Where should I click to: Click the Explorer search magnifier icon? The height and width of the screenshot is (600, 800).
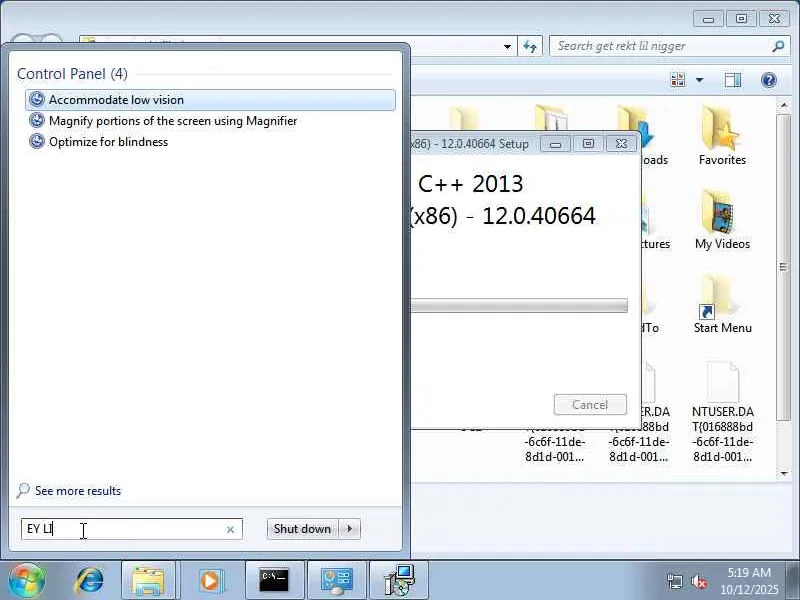778,46
